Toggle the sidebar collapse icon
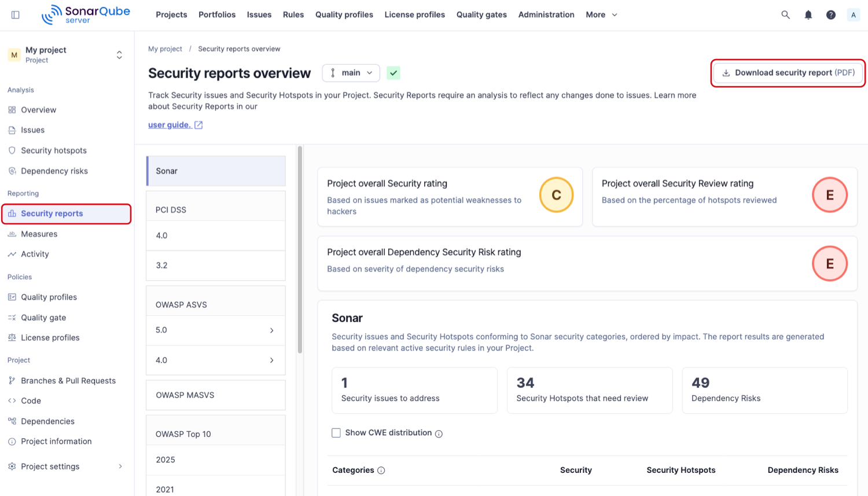Viewport: 868px width, 496px height. 16,15
